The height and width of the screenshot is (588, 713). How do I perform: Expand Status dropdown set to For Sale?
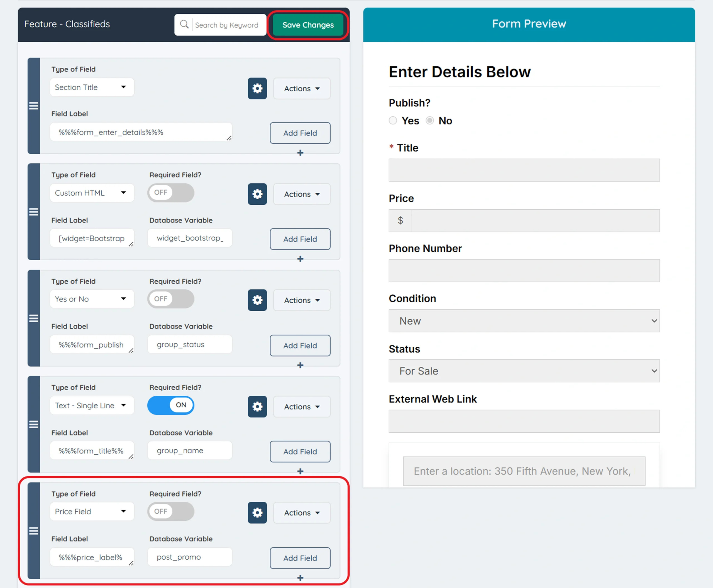pos(524,371)
